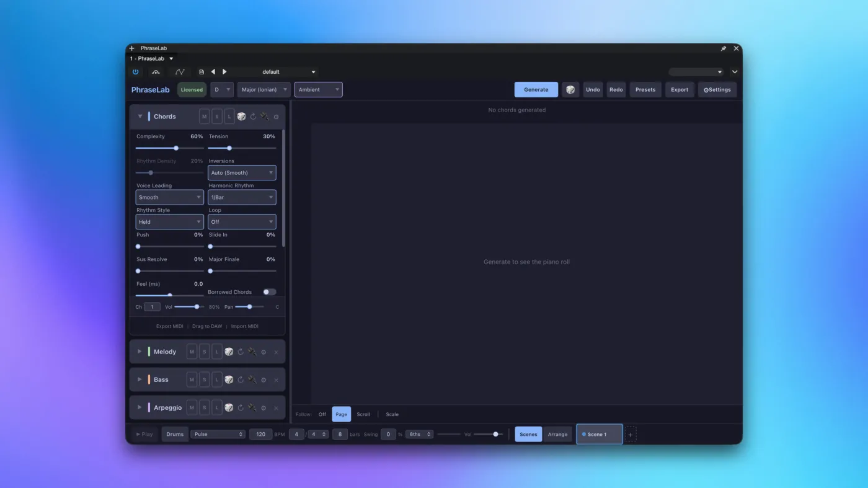Viewport: 868px width, 488px height.
Task: Click the Melody track MIDI plug icon
Action: (252, 352)
